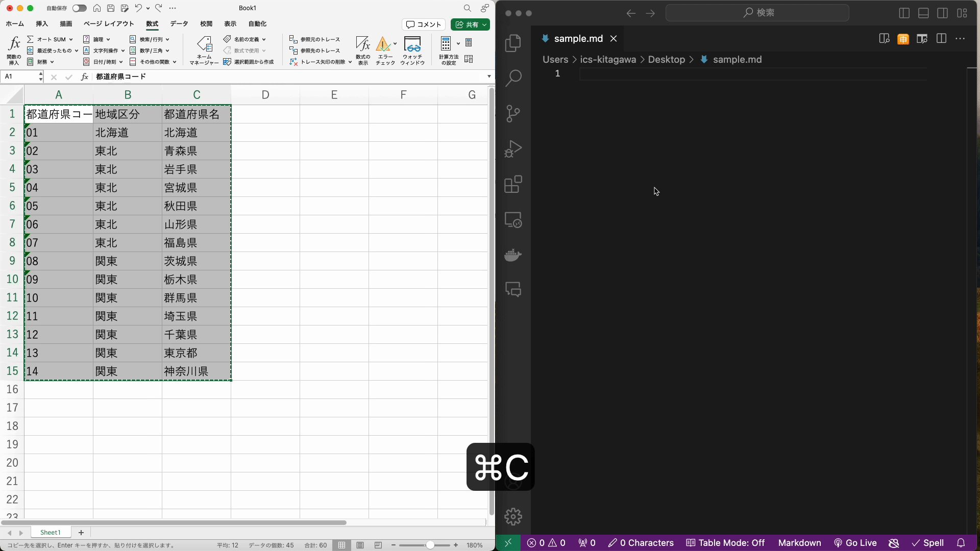Viewport: 980px width, 551px height.
Task: Select the Docker icon in VS Code sidebar
Action: coord(513,254)
